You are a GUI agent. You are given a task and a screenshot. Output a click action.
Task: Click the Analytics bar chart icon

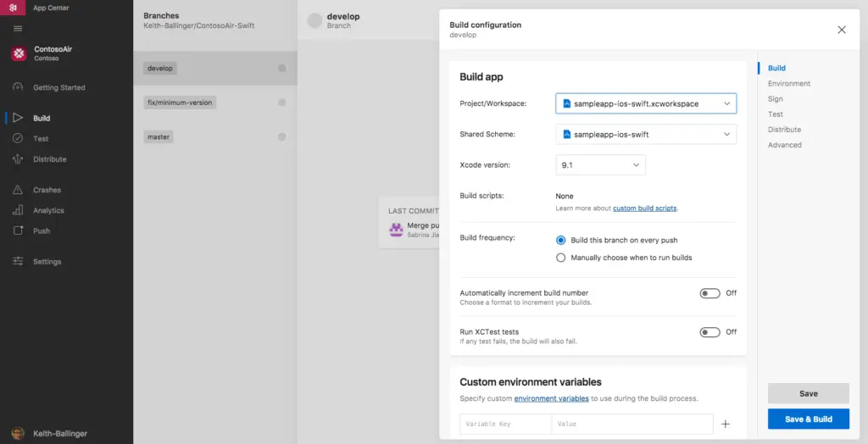click(18, 210)
